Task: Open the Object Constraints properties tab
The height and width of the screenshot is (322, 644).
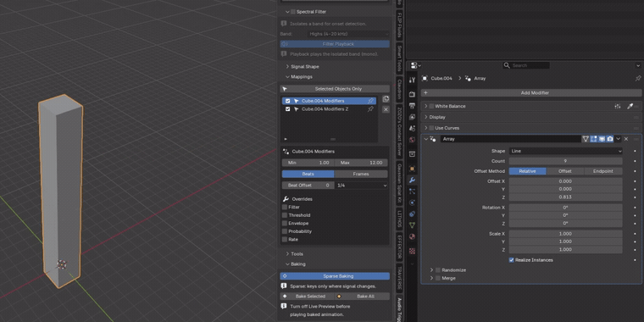Action: point(413,214)
